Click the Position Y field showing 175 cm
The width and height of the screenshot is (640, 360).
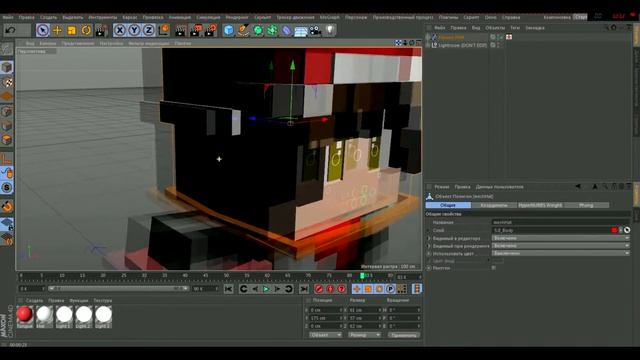325,318
